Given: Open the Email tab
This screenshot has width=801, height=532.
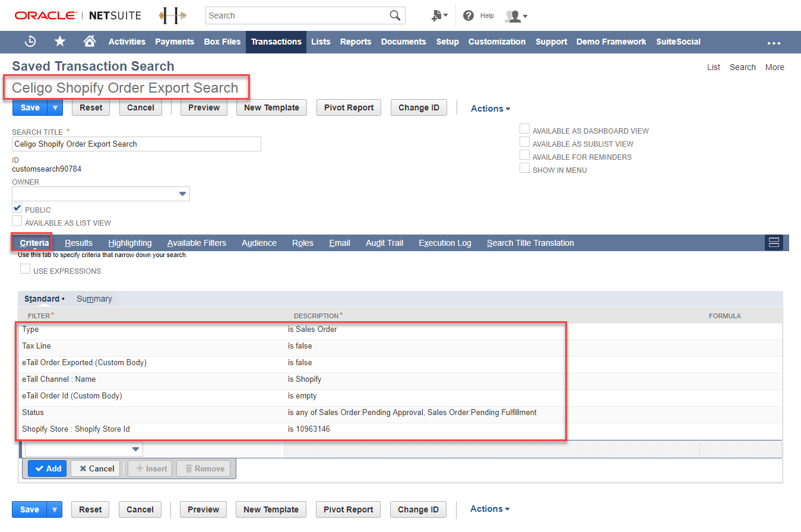Looking at the screenshot, I should (340, 243).
